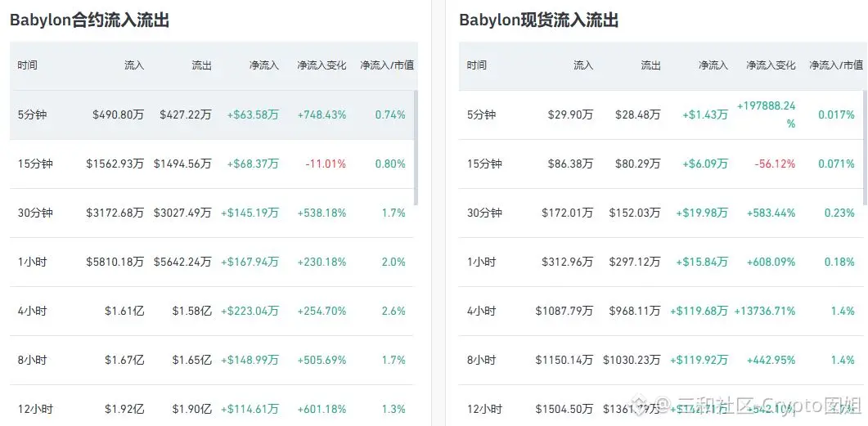The height and width of the screenshot is (426, 868).
Task: Click the ratio value 1.3%
Action: point(394,410)
